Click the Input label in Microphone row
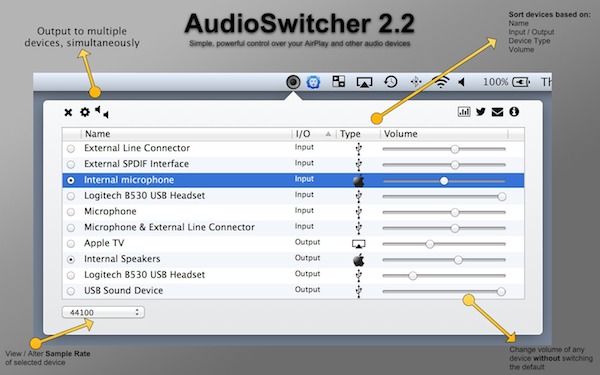 point(304,210)
